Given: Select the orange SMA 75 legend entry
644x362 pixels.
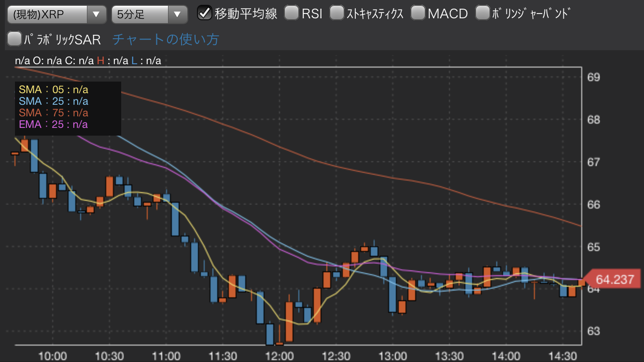Looking at the screenshot, I should point(54,113).
